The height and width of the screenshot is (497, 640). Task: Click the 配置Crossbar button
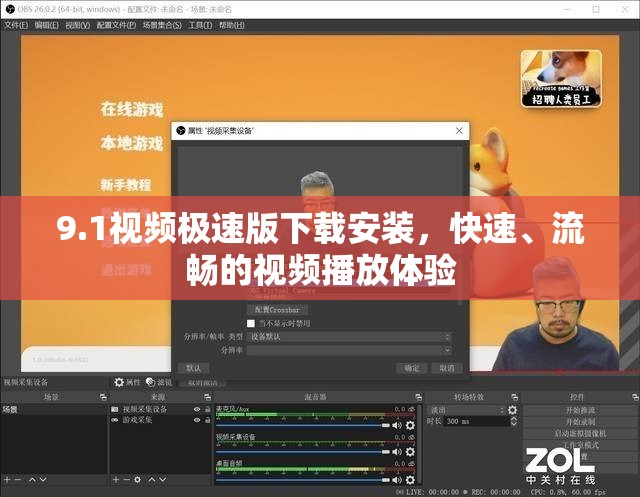click(x=277, y=310)
